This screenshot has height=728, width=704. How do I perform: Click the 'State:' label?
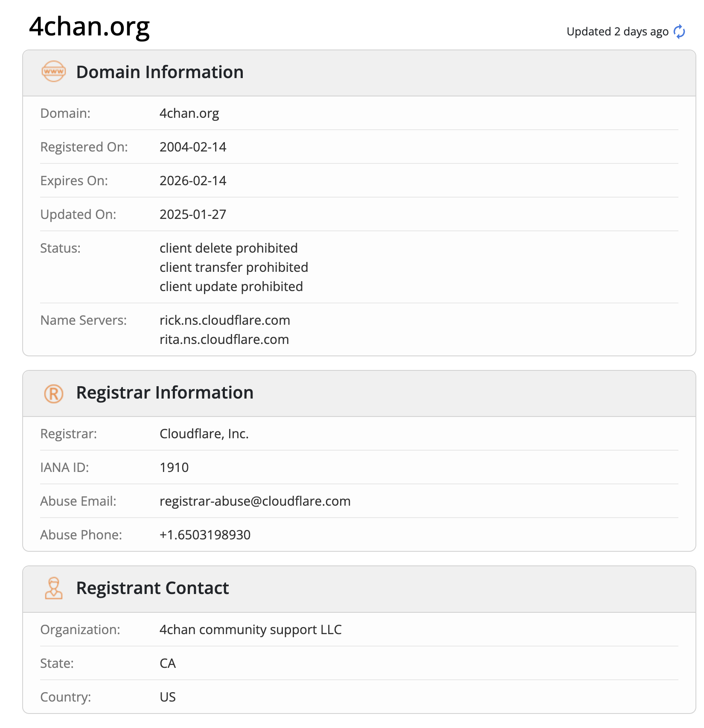[x=57, y=663]
